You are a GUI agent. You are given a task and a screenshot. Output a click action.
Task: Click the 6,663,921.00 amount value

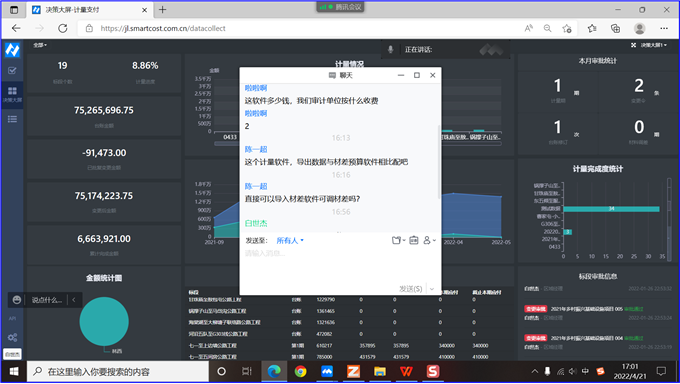[104, 239]
